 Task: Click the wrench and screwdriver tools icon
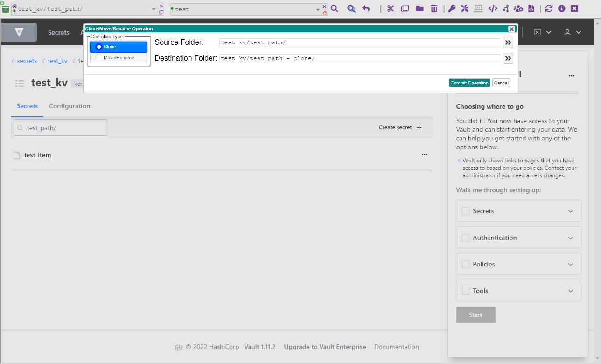point(465,8)
